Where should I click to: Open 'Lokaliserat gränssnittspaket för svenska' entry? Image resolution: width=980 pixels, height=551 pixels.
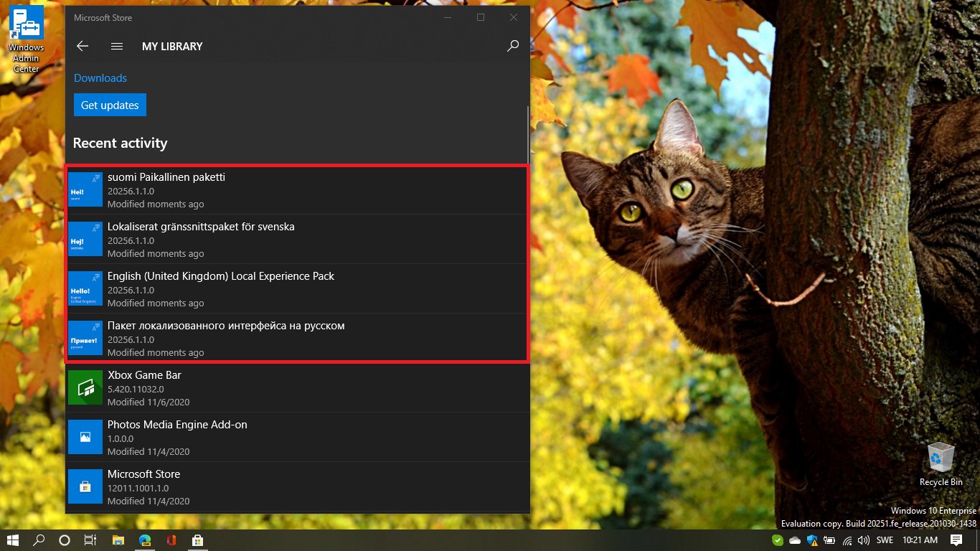tap(297, 240)
